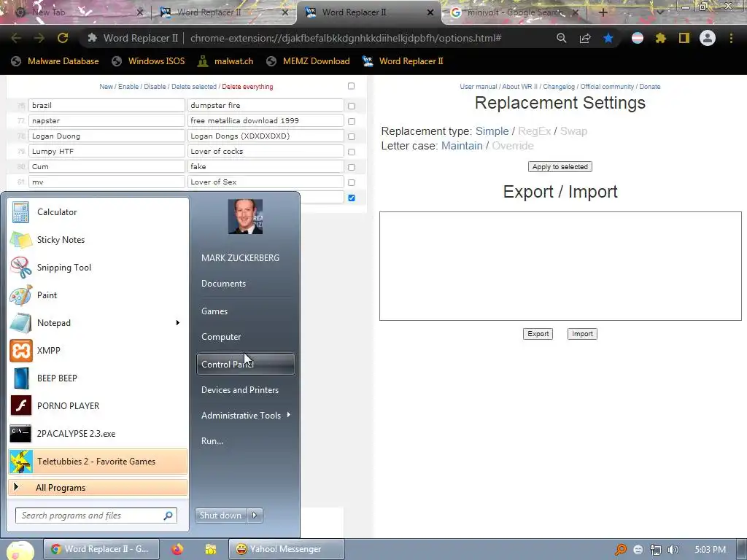Viewport: 747px width, 560px height.
Task: Open the User manual link
Action: point(479,87)
